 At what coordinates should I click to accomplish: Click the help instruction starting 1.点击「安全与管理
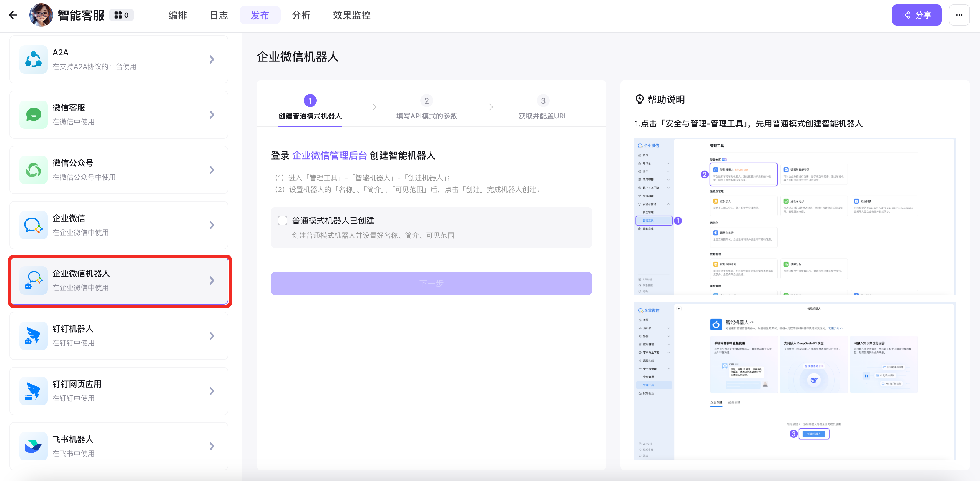point(748,123)
